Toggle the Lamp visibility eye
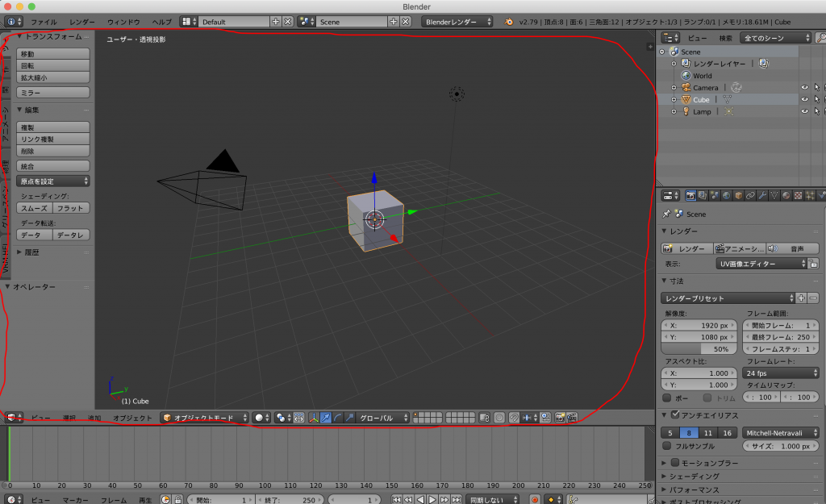 point(804,111)
